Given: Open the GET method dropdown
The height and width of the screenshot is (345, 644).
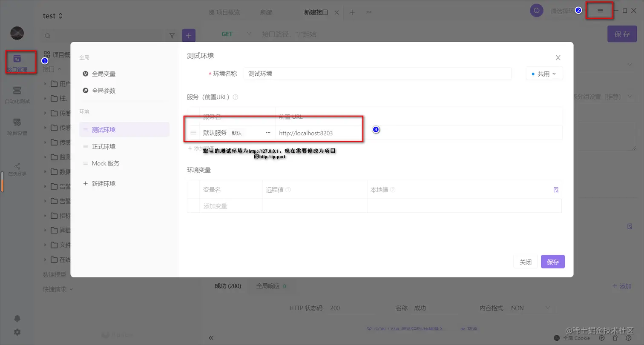Looking at the screenshot, I should tap(236, 34).
